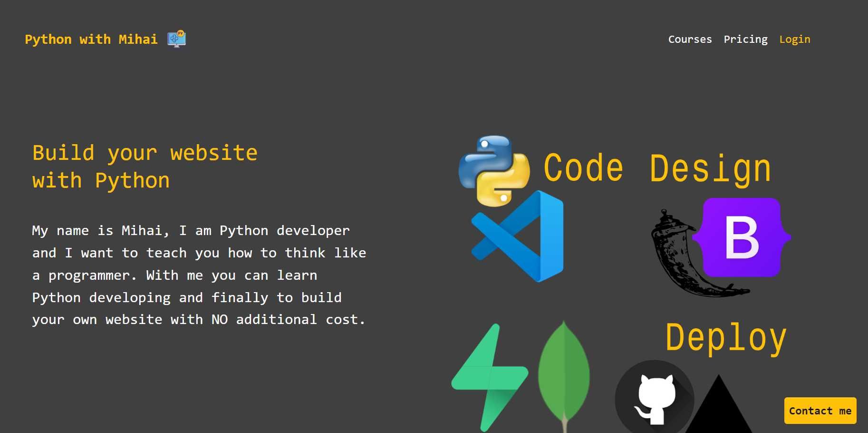Click the GitHub octocat logo

(x=655, y=396)
